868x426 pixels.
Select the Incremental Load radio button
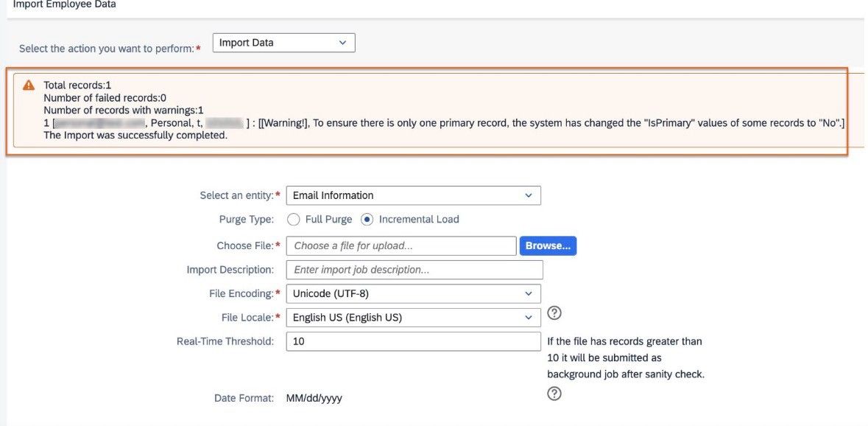tap(367, 220)
